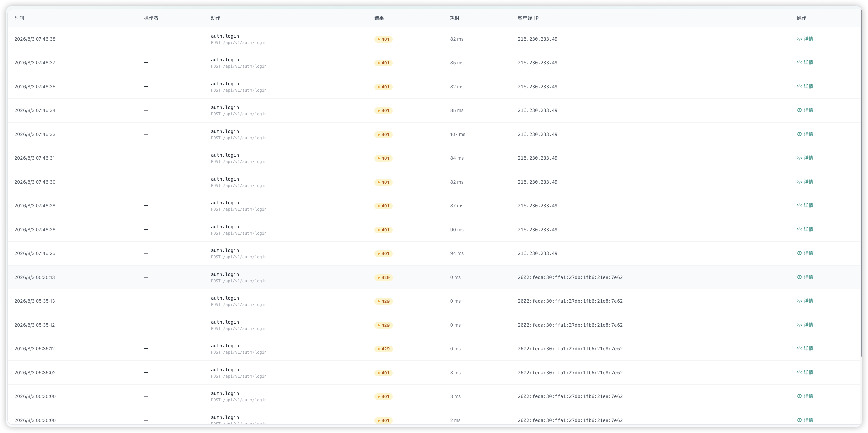Screen dimensions: 868x433
Task: Click eye icon for 05:35:02 row
Action: tap(799, 372)
